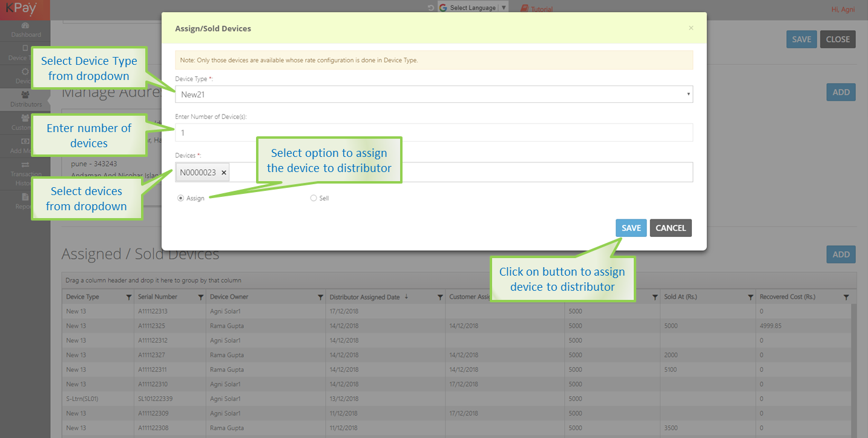Select the Assign radio button
868x438 pixels.
coord(181,198)
